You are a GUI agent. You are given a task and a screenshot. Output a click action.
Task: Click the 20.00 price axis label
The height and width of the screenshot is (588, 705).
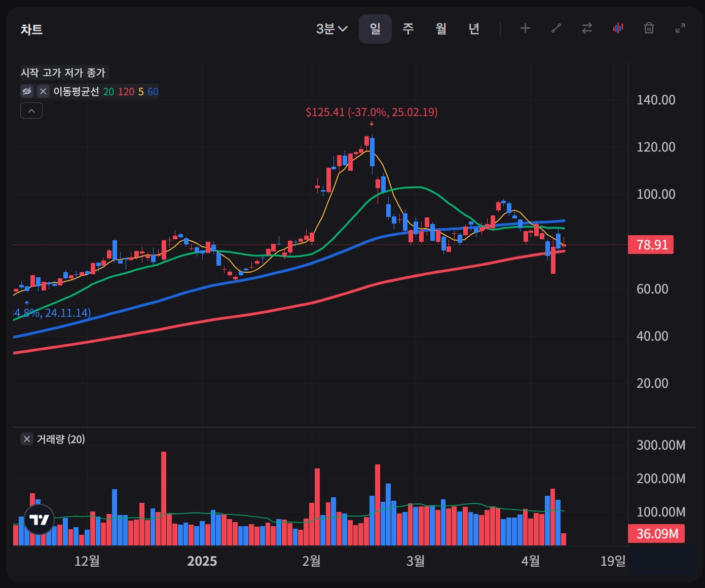coord(652,383)
